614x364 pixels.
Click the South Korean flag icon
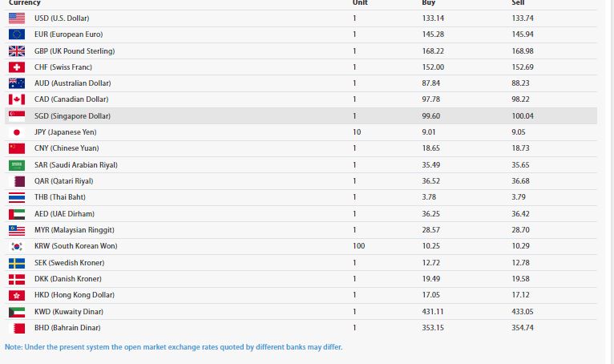pyautogui.click(x=17, y=246)
